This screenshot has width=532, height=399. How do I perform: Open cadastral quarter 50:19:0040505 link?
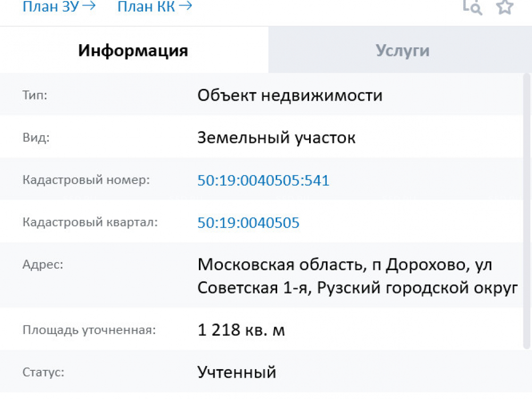pyautogui.click(x=248, y=222)
